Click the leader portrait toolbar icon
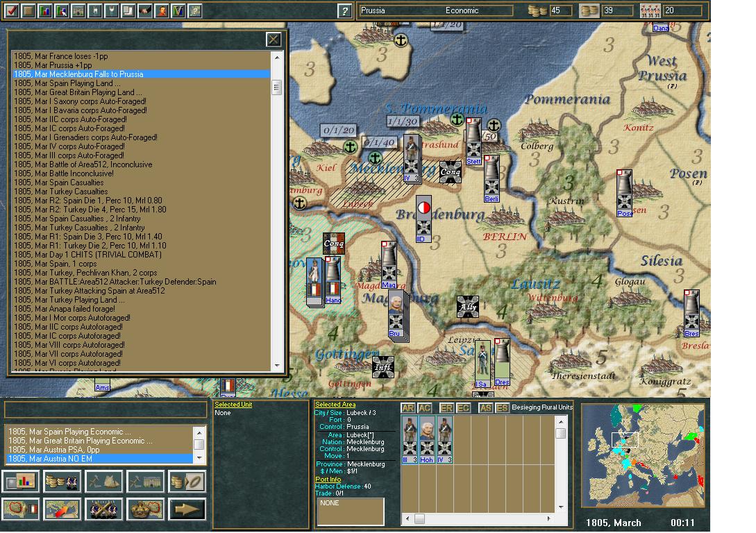 pos(162,10)
